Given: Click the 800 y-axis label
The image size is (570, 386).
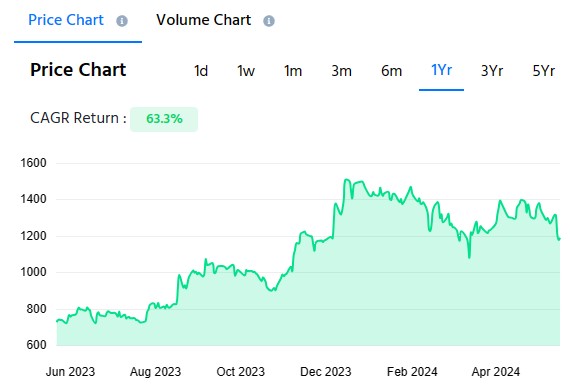Looking at the screenshot, I should [x=36, y=309].
